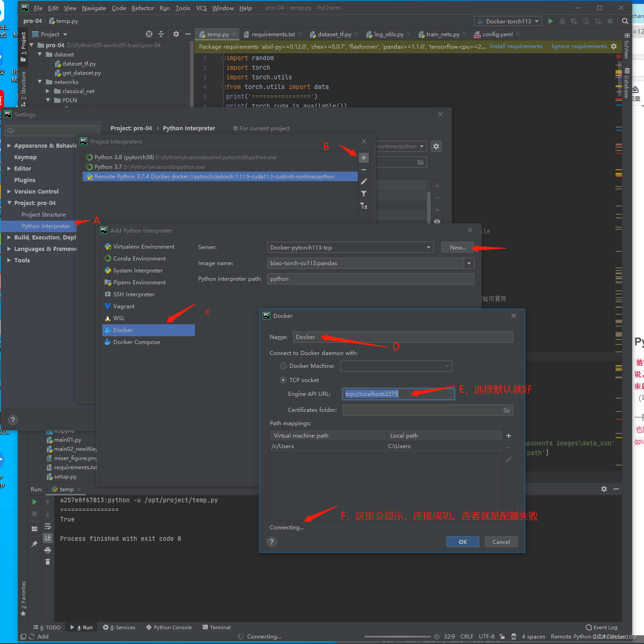This screenshot has height=644, width=644.
Task: Open Search everywhere magnifier icon
Action: pyautogui.click(x=625, y=21)
